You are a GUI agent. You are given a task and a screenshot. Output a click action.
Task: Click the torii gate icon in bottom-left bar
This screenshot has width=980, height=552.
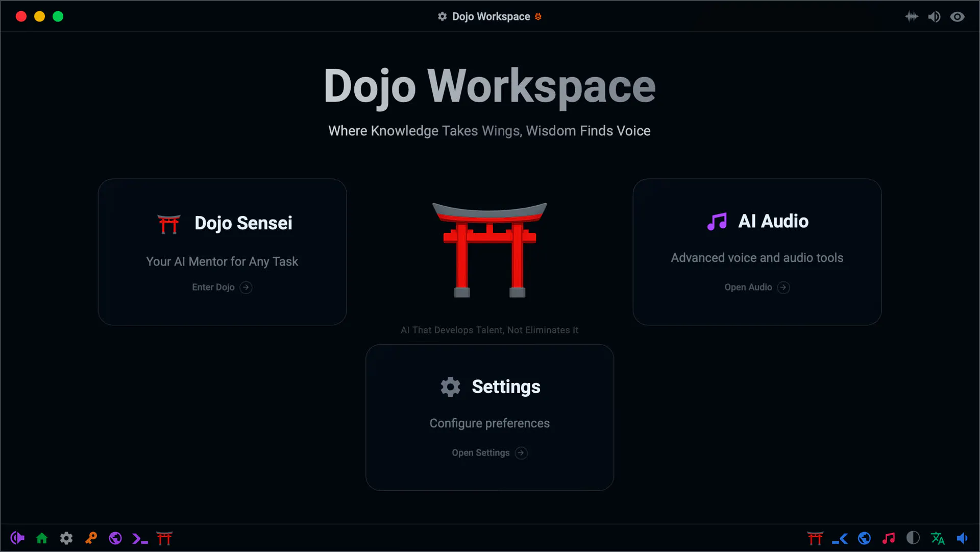click(x=164, y=538)
